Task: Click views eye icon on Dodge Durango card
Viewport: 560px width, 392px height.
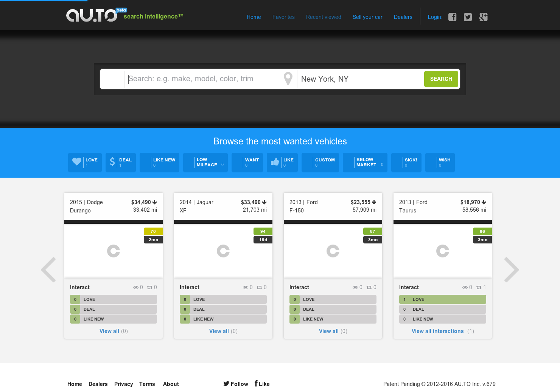Action: click(135, 287)
